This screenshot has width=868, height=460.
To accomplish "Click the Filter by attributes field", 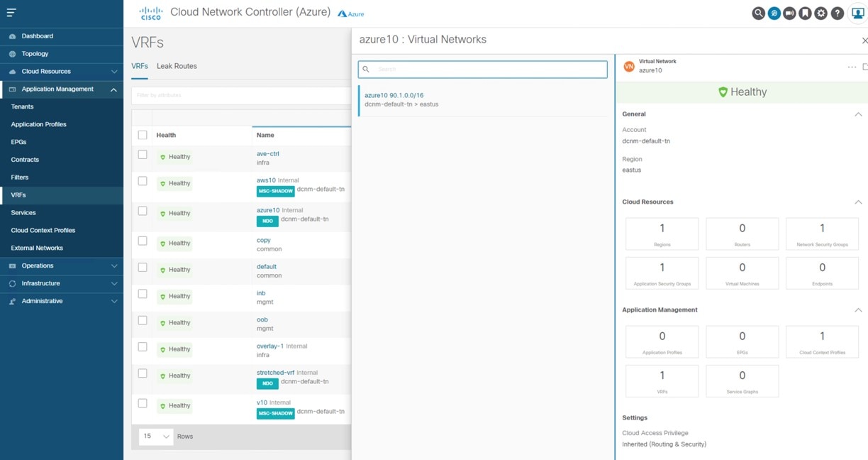I will (241, 95).
